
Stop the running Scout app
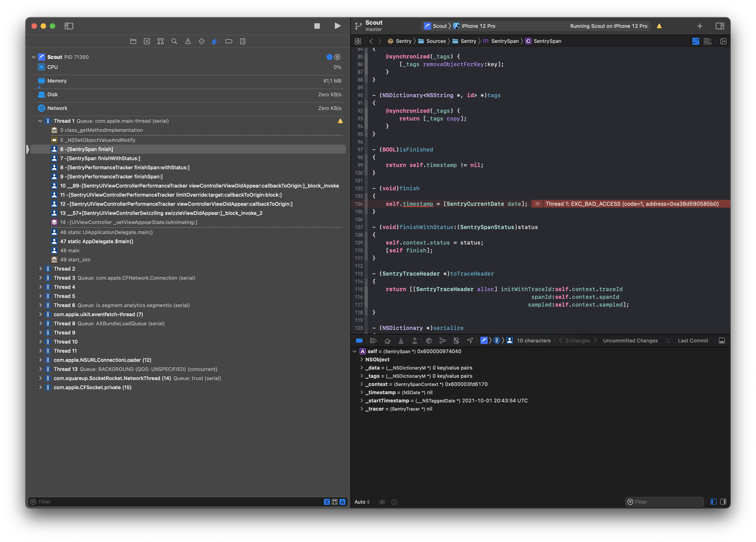point(317,26)
